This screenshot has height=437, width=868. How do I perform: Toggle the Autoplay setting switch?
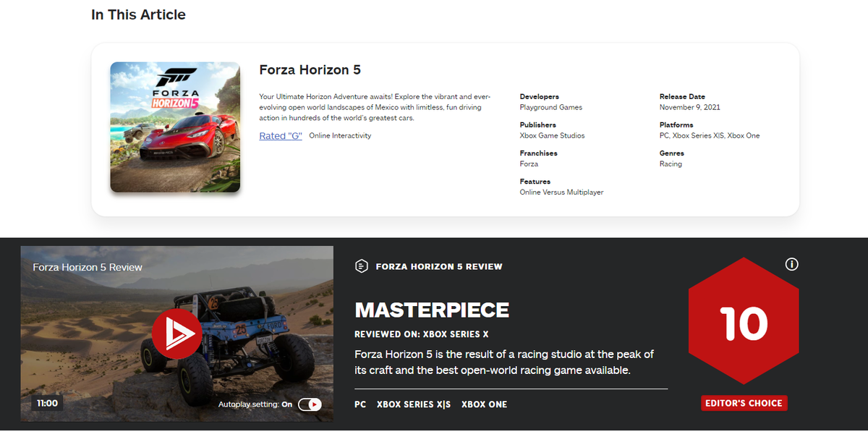[309, 404]
